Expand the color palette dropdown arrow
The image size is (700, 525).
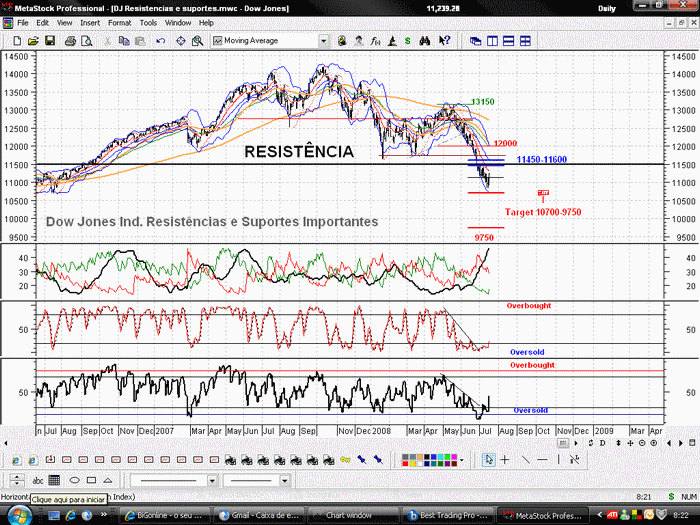point(462,460)
